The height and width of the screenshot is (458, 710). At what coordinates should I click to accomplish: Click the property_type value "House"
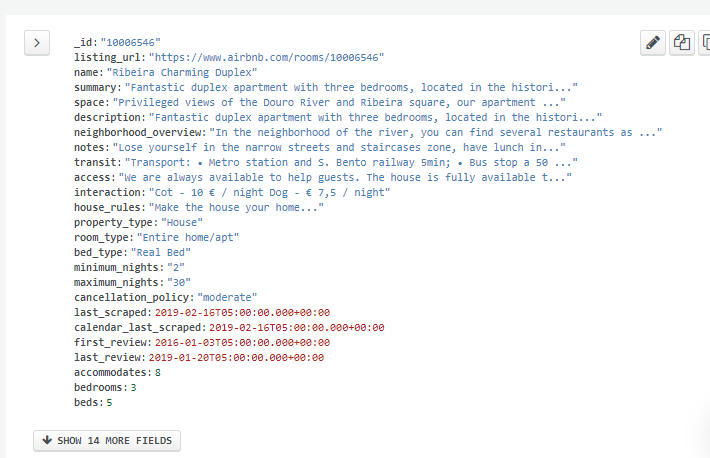tap(182, 222)
